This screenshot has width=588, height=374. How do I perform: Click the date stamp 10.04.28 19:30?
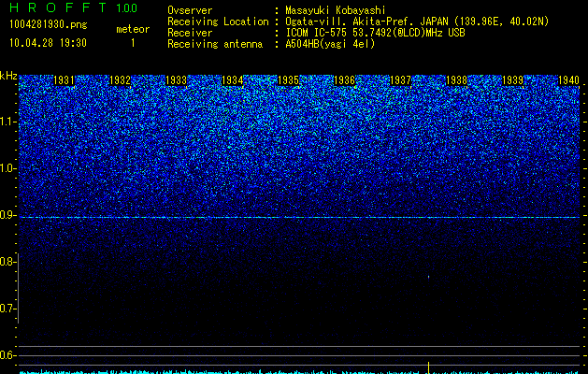tap(48, 43)
